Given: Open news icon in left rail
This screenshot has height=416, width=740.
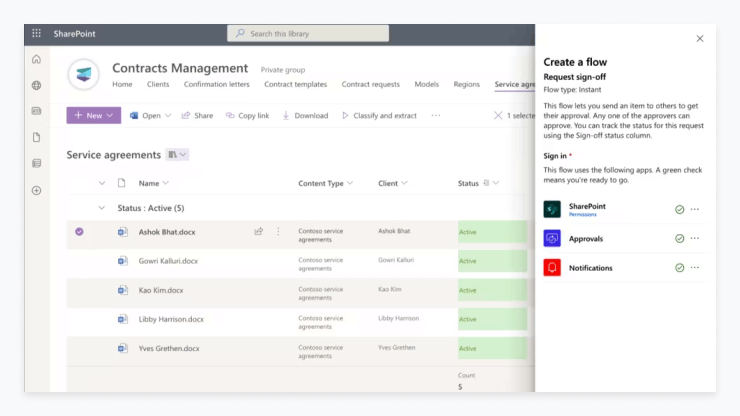Looking at the screenshot, I should click(36, 111).
